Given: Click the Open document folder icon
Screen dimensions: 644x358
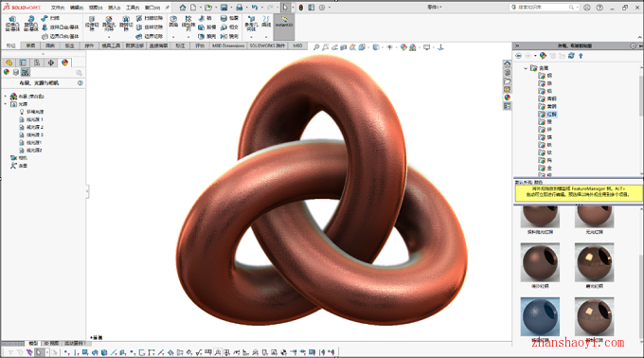Looking at the screenshot, I should pos(208,8).
